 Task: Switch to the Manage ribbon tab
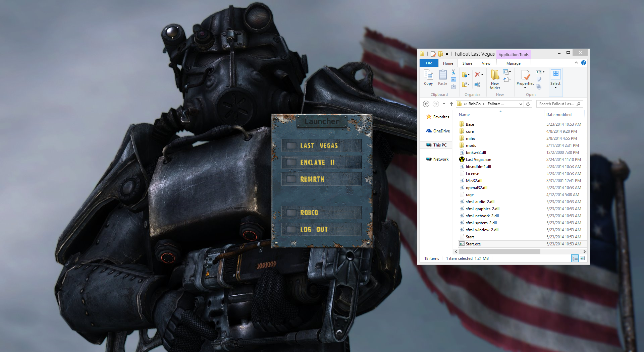click(x=513, y=63)
